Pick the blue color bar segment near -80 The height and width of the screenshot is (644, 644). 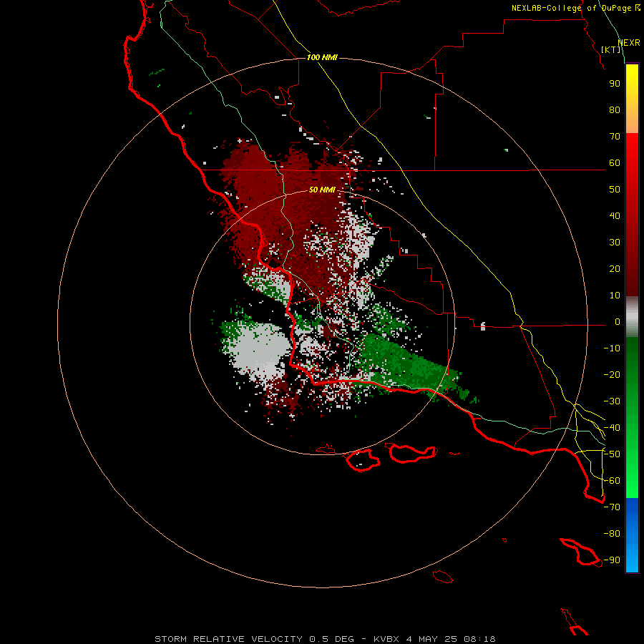[x=632, y=534]
